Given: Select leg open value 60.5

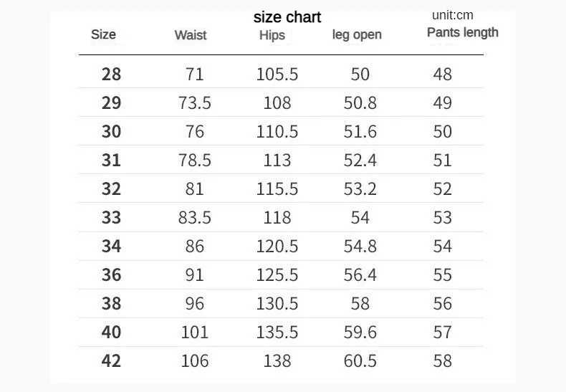Looking at the screenshot, I should point(360,361).
